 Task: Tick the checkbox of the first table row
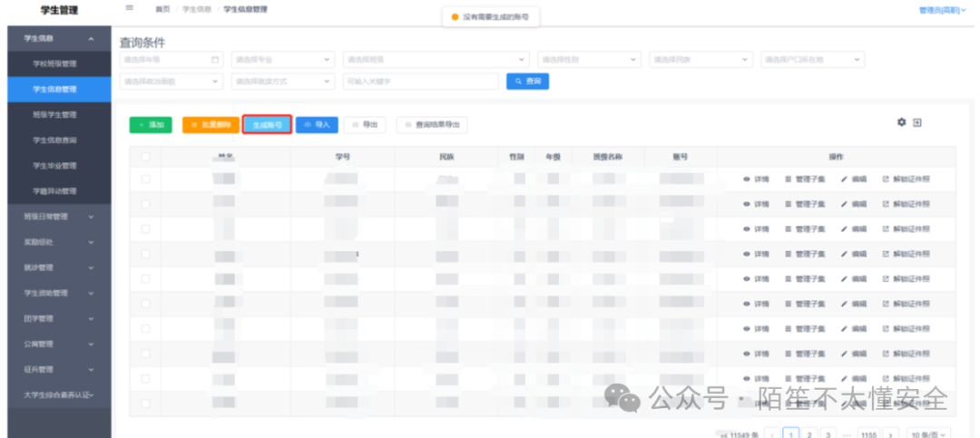click(145, 180)
